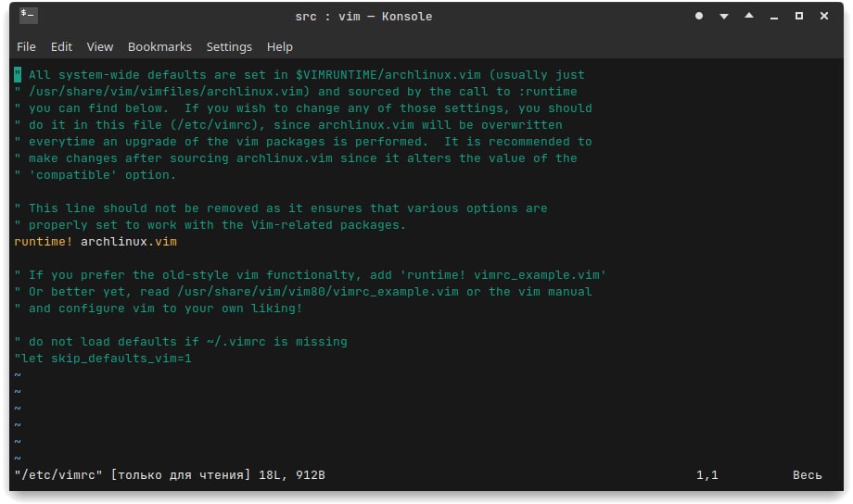
Task: Click the 'let skip_defaults_vim=1' line
Action: [x=103, y=359]
